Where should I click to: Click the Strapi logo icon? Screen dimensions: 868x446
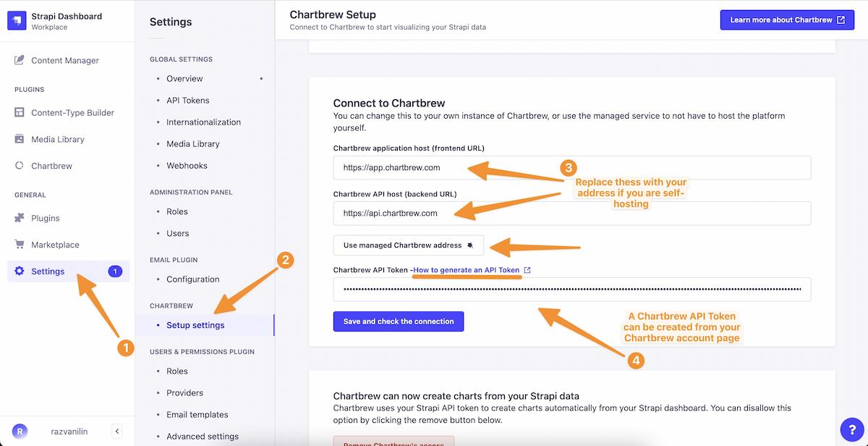coord(16,20)
